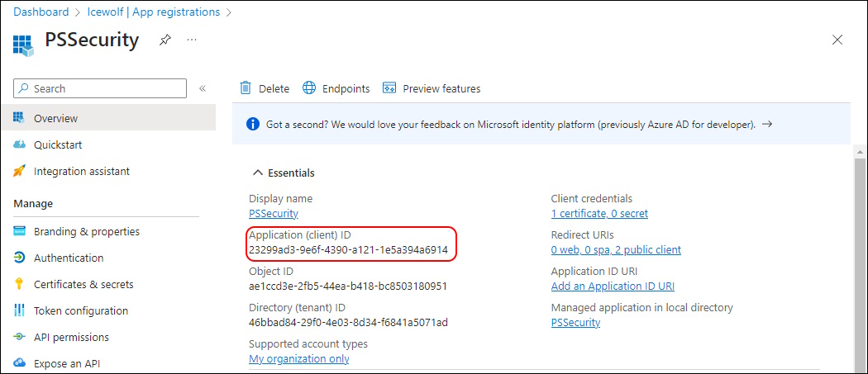Click the PSSecurity app registration icon
The width and height of the screenshot is (868, 374).
click(x=23, y=46)
